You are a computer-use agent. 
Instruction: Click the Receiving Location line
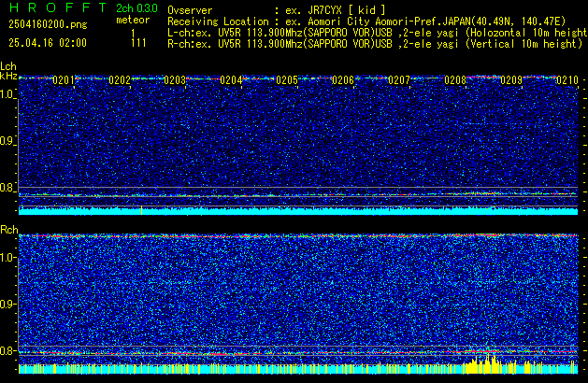point(366,21)
